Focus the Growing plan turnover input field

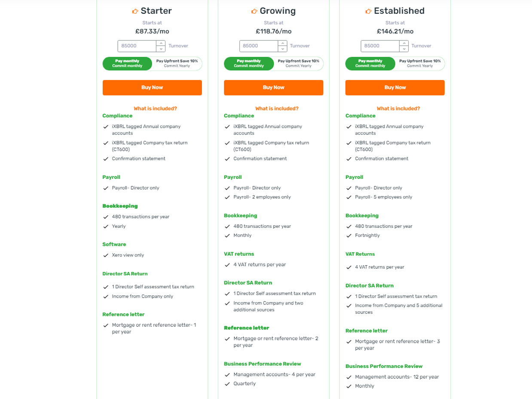coord(259,46)
